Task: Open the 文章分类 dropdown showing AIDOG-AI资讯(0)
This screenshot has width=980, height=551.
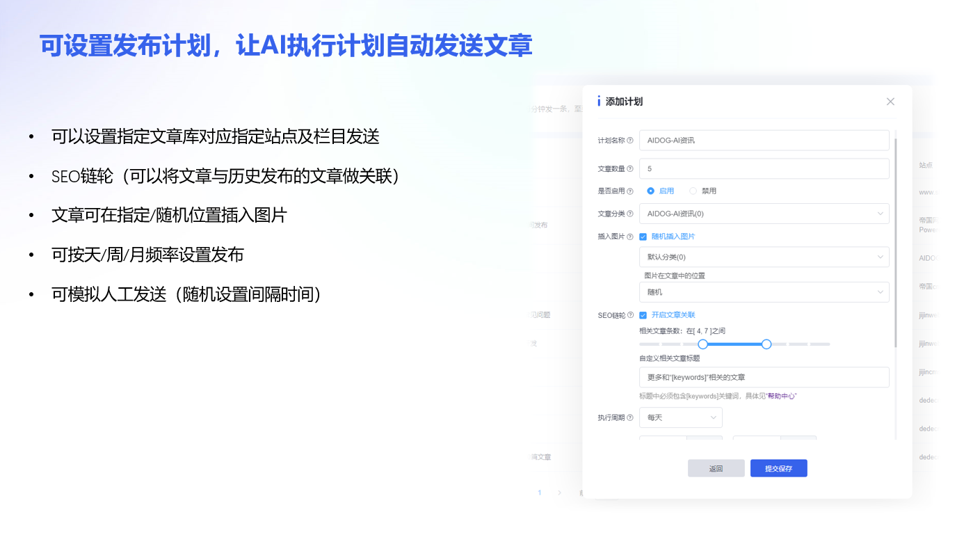Action: pyautogui.click(x=764, y=214)
